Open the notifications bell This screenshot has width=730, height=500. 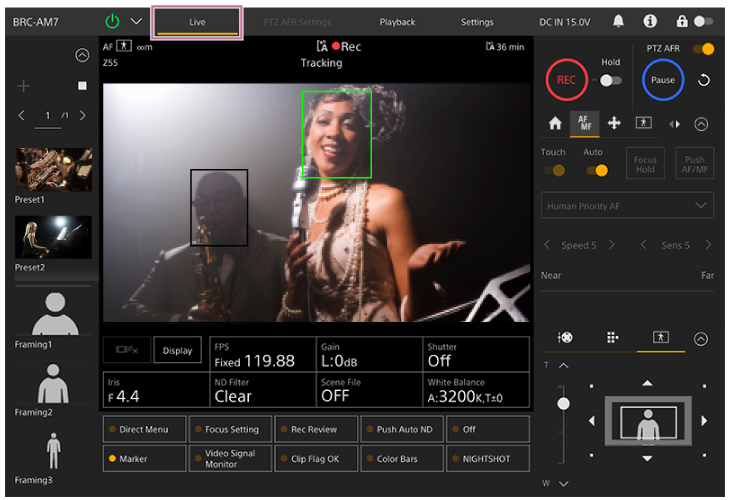tap(619, 21)
